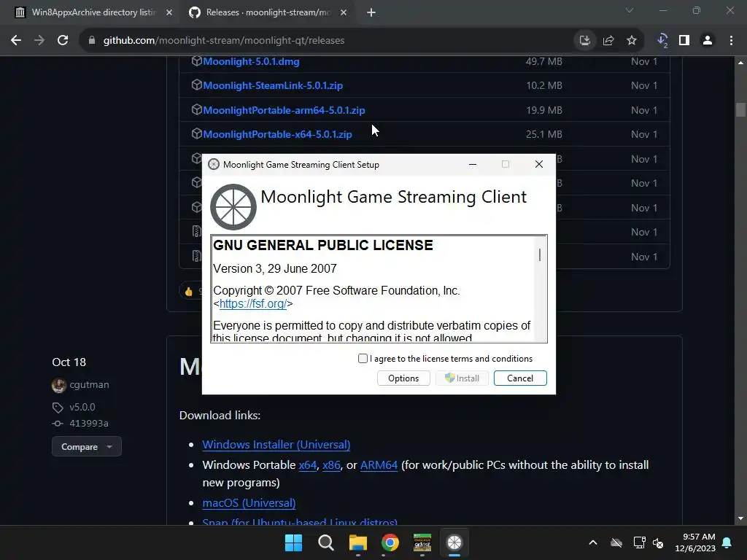747x560 pixels.
Task: Open Windows Installer (Universal) link
Action: click(x=276, y=445)
